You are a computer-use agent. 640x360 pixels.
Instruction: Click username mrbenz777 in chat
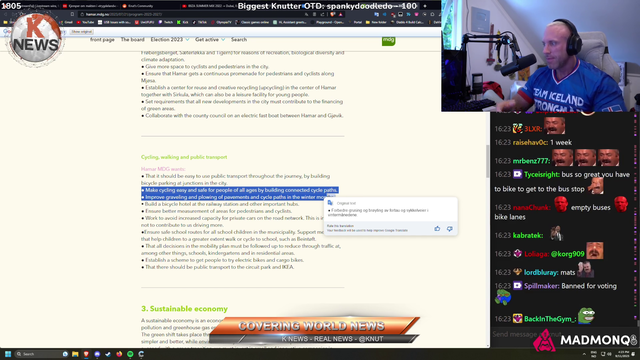coord(531,161)
